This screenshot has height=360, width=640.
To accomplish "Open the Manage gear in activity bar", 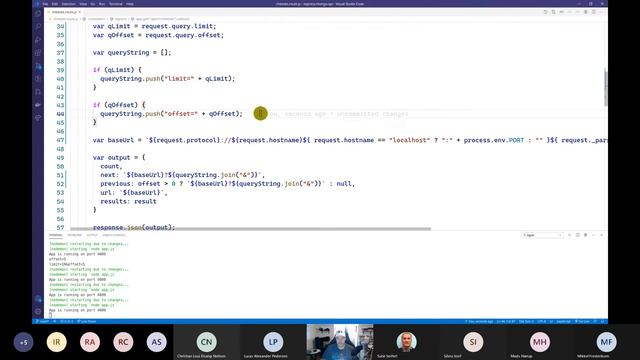I will click(38, 311).
